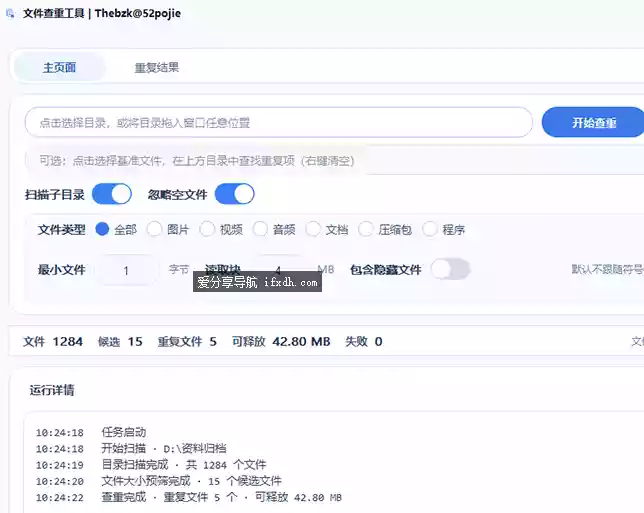Enable the 包含隐藏文件 switch

[x=451, y=269]
